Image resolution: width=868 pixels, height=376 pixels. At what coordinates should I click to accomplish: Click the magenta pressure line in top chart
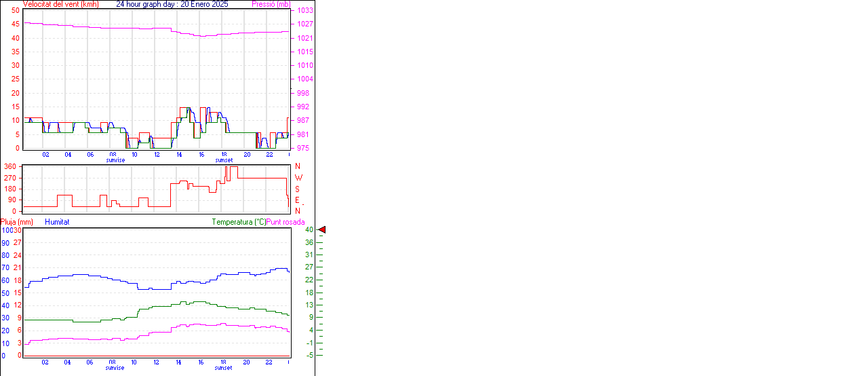click(x=122, y=29)
